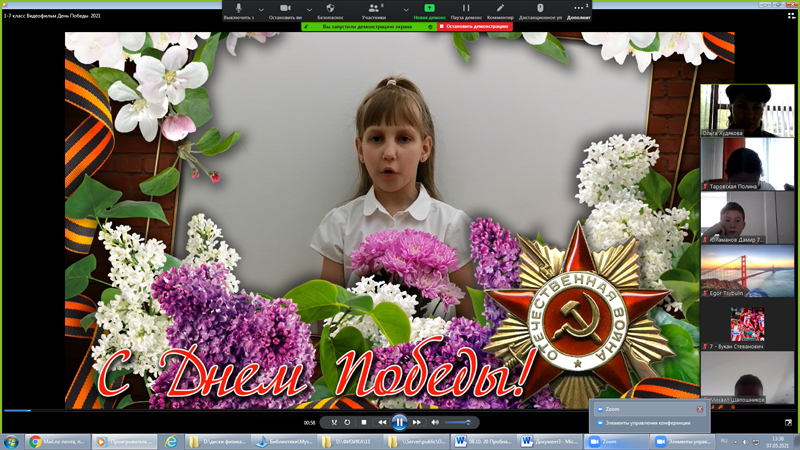Adjust the media player volume slider

[x=461, y=422]
